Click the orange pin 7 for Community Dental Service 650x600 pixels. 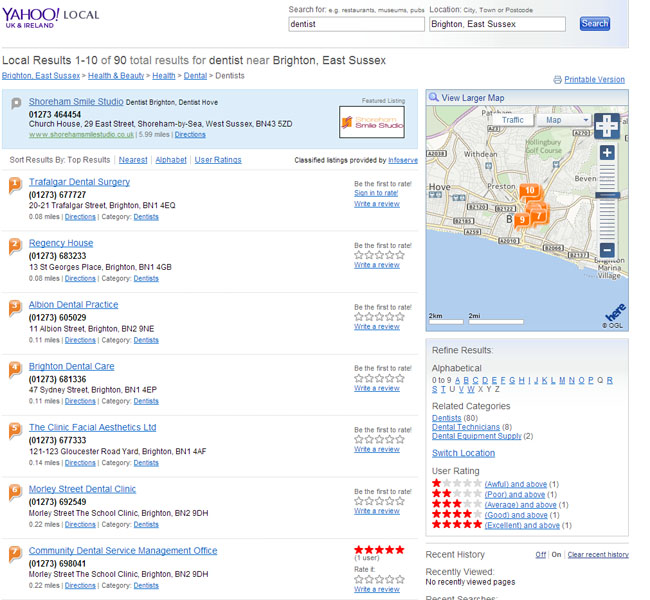coord(15,553)
